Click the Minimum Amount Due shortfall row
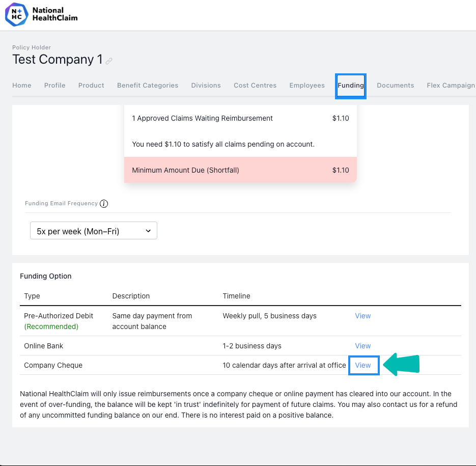Viewport: 476px width, 466px height. pyautogui.click(x=240, y=170)
